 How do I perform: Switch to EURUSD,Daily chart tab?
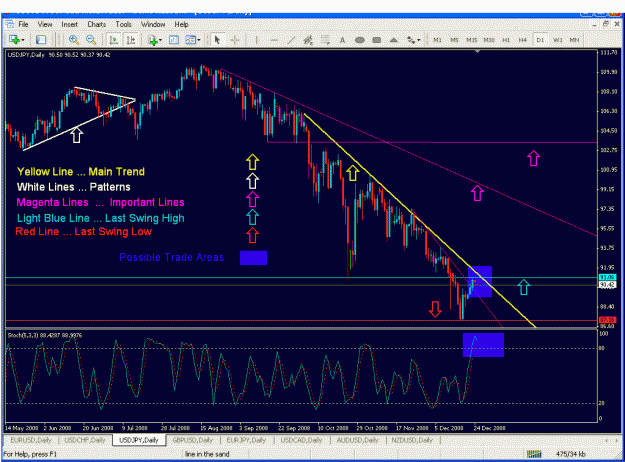pyautogui.click(x=31, y=440)
